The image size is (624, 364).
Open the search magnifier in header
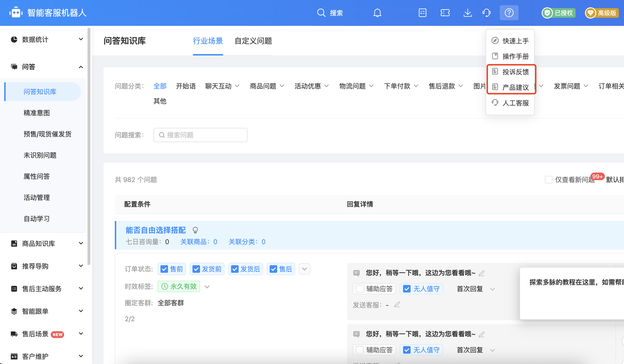coord(321,13)
